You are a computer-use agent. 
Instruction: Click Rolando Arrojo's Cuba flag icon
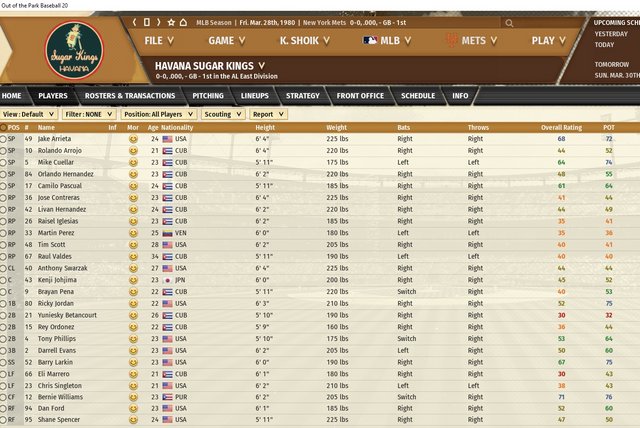click(x=167, y=151)
